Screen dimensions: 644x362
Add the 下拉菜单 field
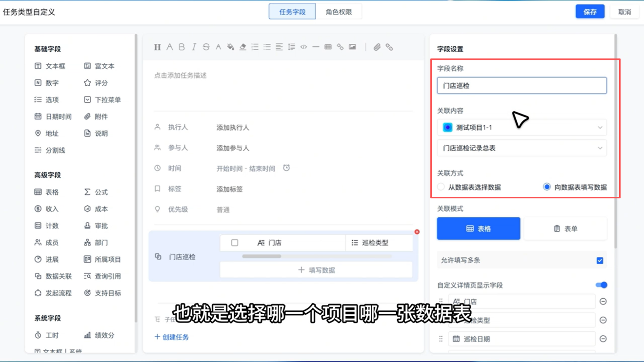[102, 100]
